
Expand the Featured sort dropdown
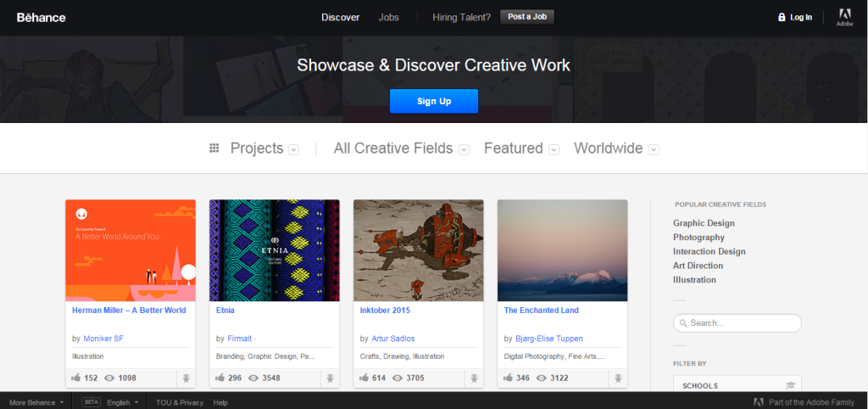point(554,150)
